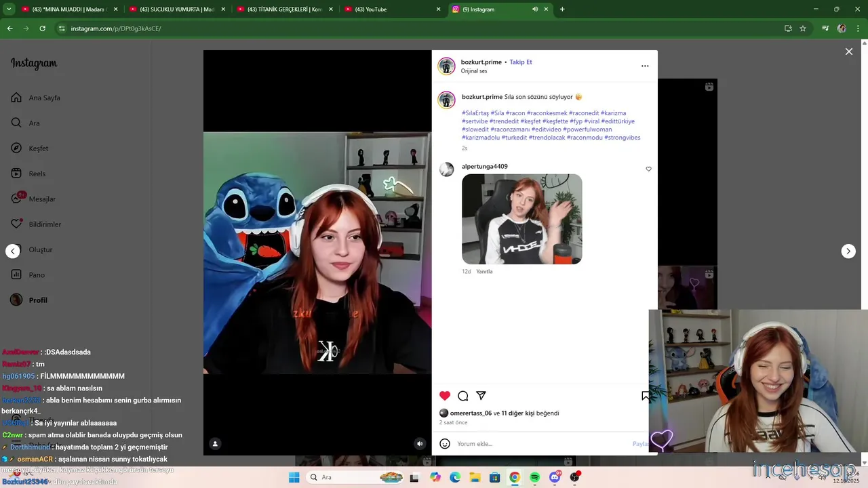
Task: Go to next post arrow
Action: click(x=848, y=251)
